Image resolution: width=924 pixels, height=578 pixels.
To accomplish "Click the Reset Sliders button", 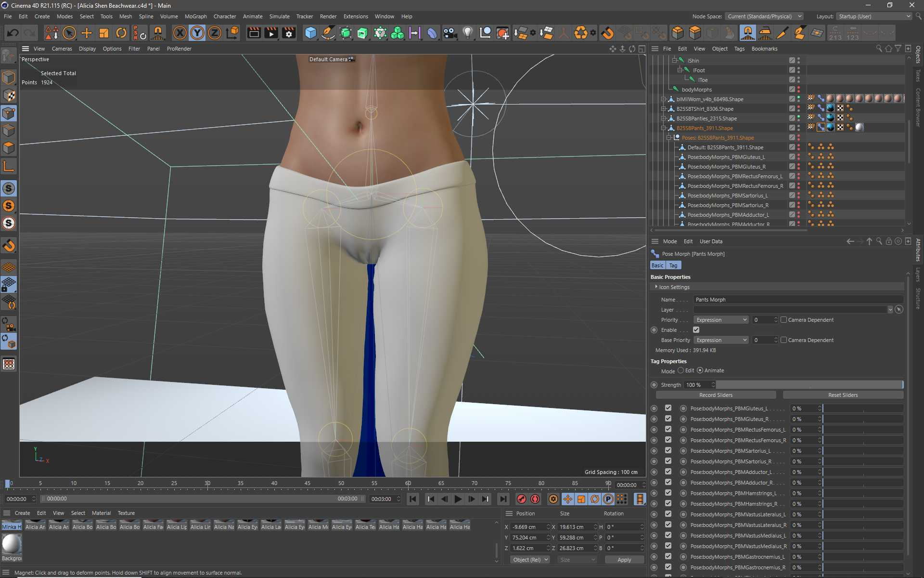I will [x=843, y=395].
